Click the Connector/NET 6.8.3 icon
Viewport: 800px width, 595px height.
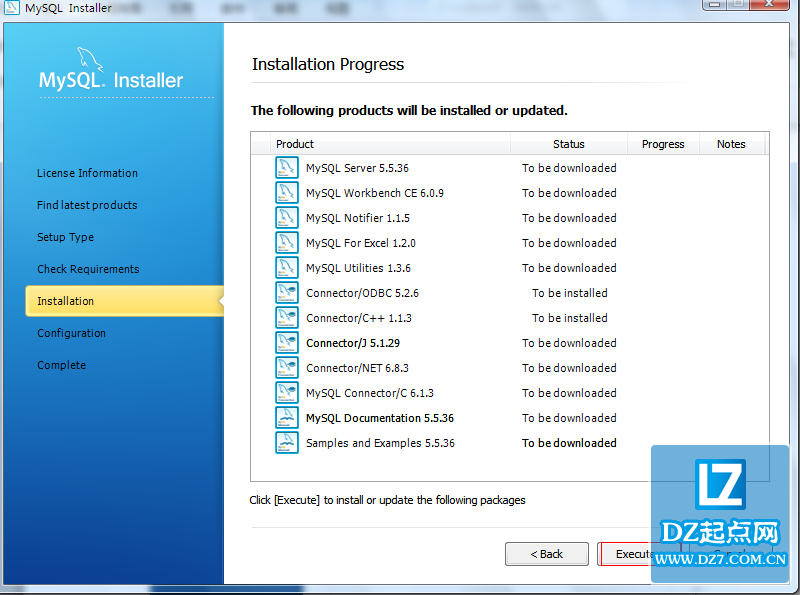click(287, 368)
